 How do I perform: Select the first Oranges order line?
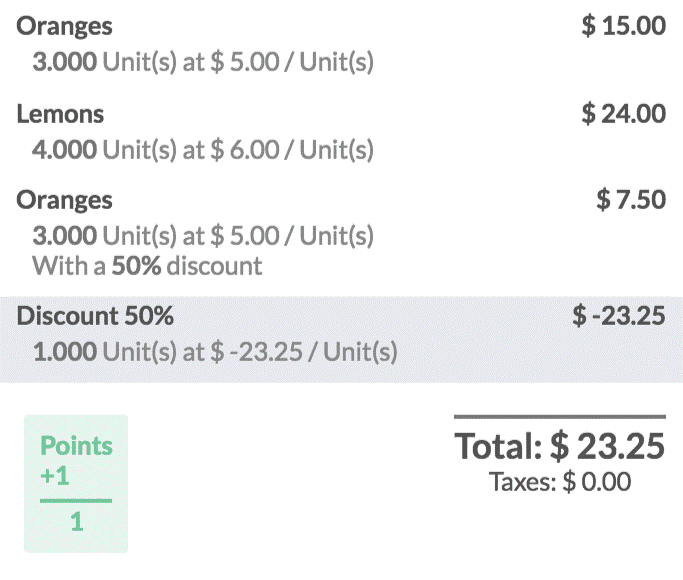coord(65,27)
